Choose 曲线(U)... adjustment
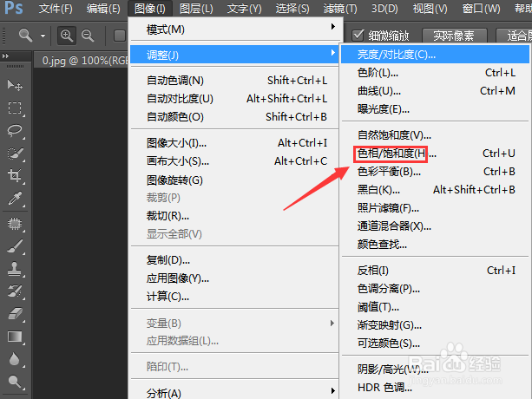532x399 pixels. coord(435,91)
